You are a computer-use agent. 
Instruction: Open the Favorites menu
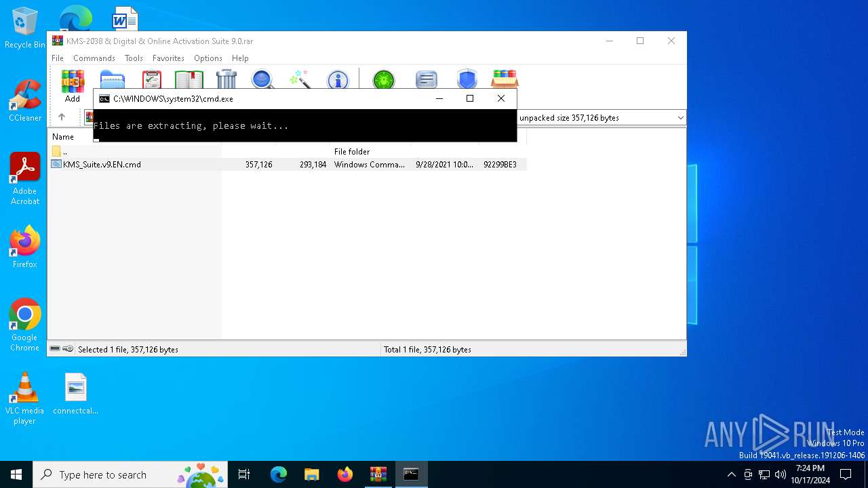168,58
